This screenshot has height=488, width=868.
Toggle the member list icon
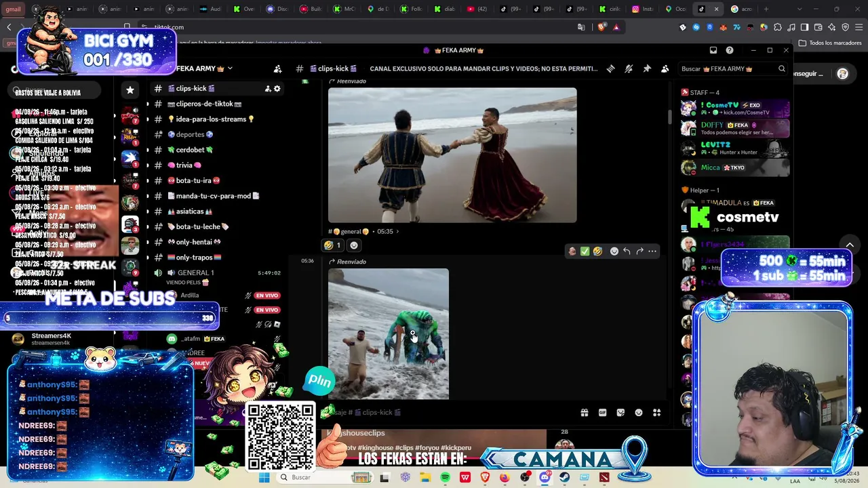pos(665,68)
